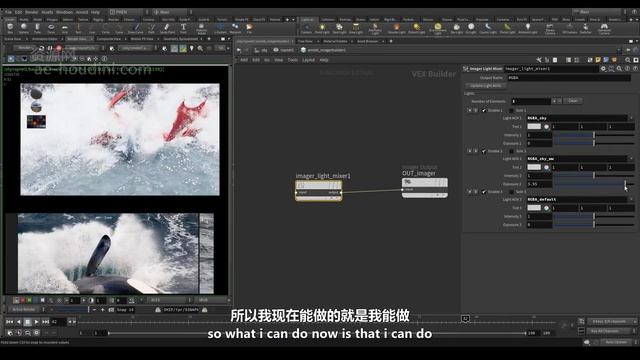
Task: Click the render refresh icon
Action: coord(41,48)
